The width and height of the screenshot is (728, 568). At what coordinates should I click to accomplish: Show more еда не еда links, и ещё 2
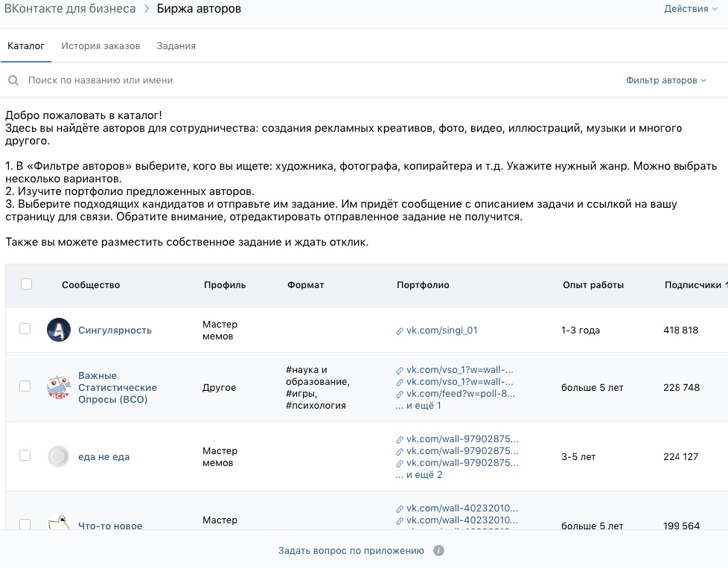[419, 475]
